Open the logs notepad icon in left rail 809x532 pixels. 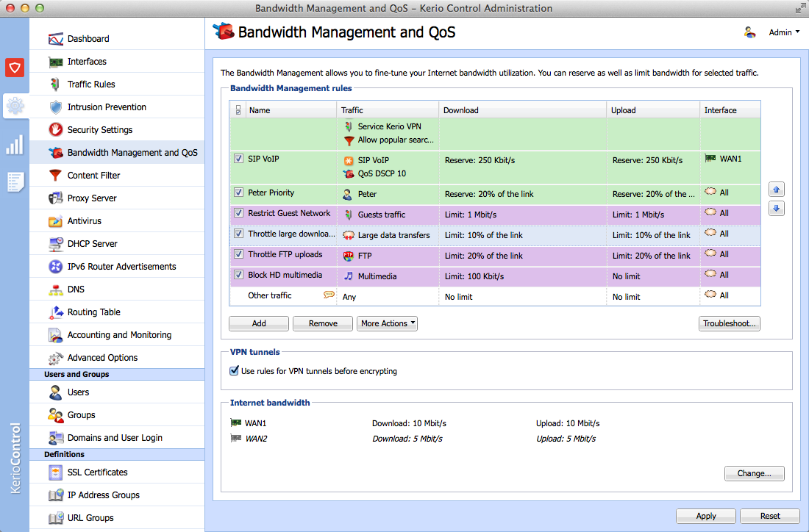[15, 182]
